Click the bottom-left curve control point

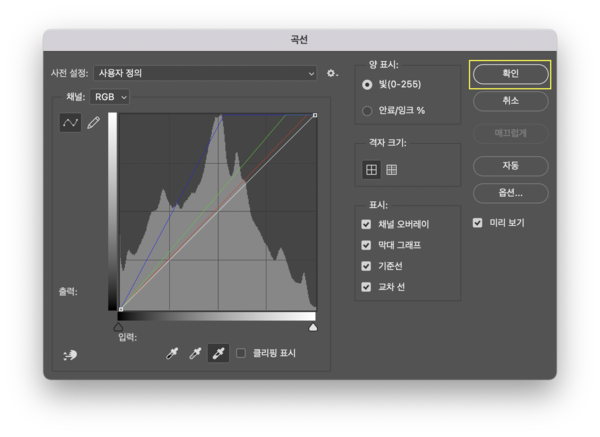point(121,309)
